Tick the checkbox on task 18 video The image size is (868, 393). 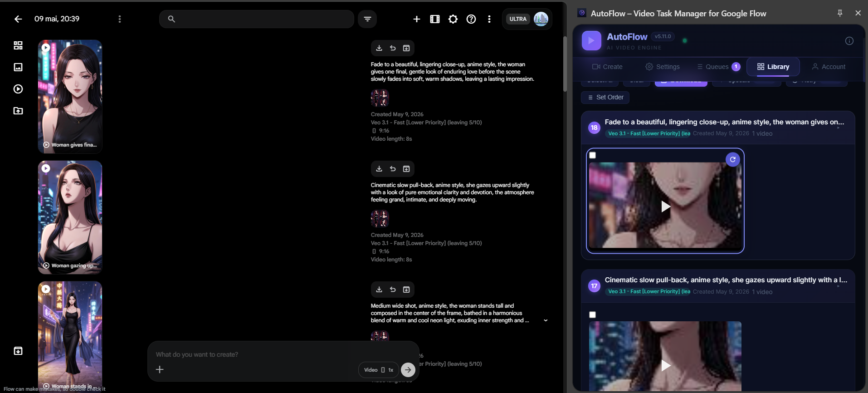coord(592,155)
